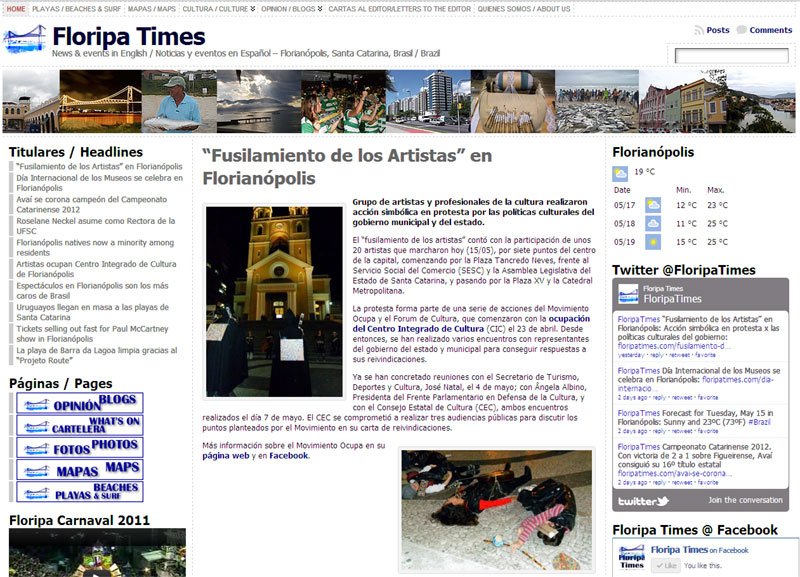
Task: Open headline 'Artistas ocupan Centro Integrado de Cultura'
Action: [x=96, y=269]
